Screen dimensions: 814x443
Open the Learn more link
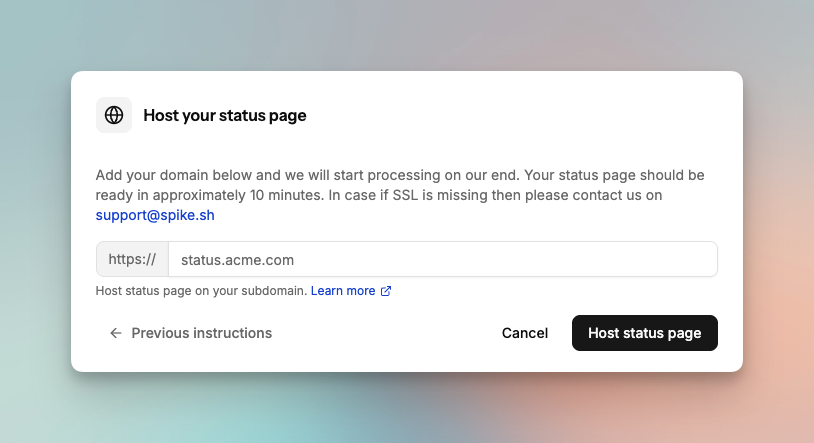343,291
